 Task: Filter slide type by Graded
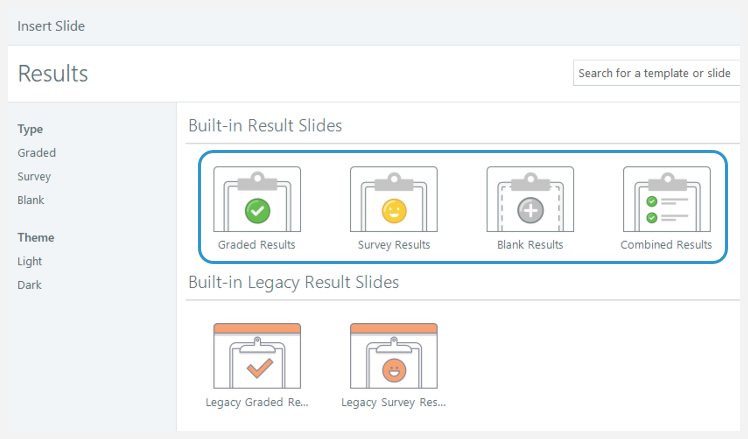(x=37, y=153)
